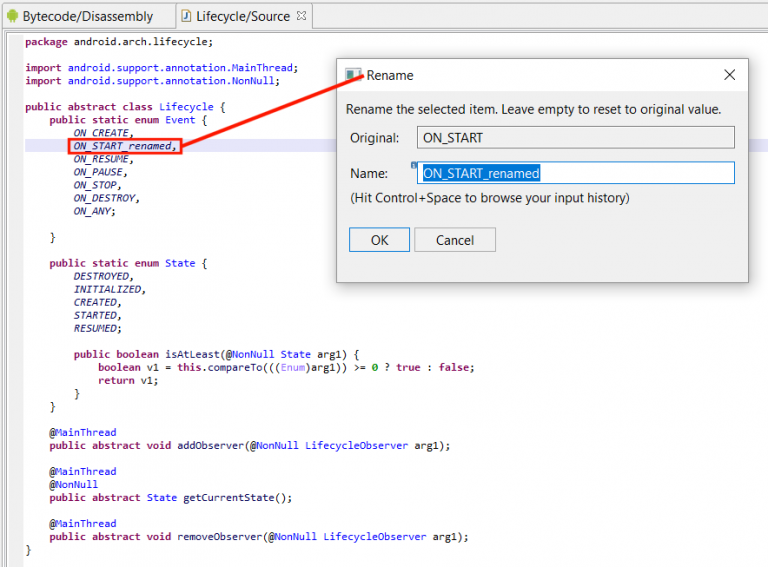This screenshot has width=768, height=567.
Task: Switch to the Bytecode/Disassembly tab
Action: pos(87,16)
